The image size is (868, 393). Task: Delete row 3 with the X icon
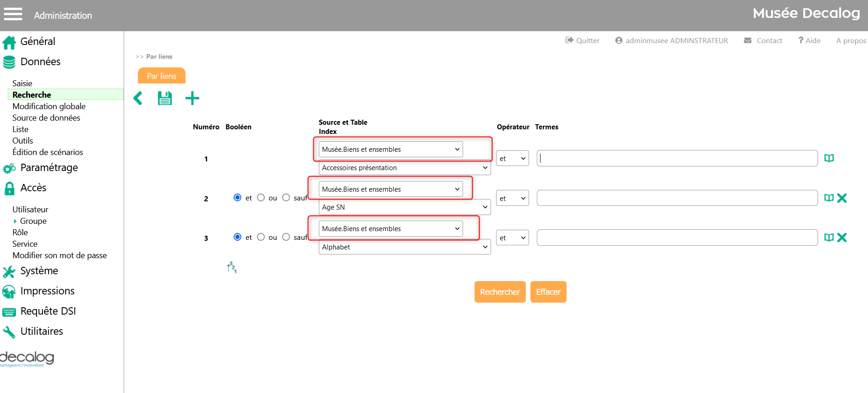[841, 238]
